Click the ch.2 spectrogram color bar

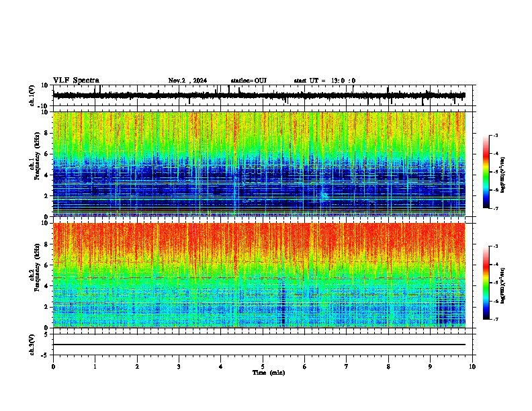pyautogui.click(x=486, y=283)
